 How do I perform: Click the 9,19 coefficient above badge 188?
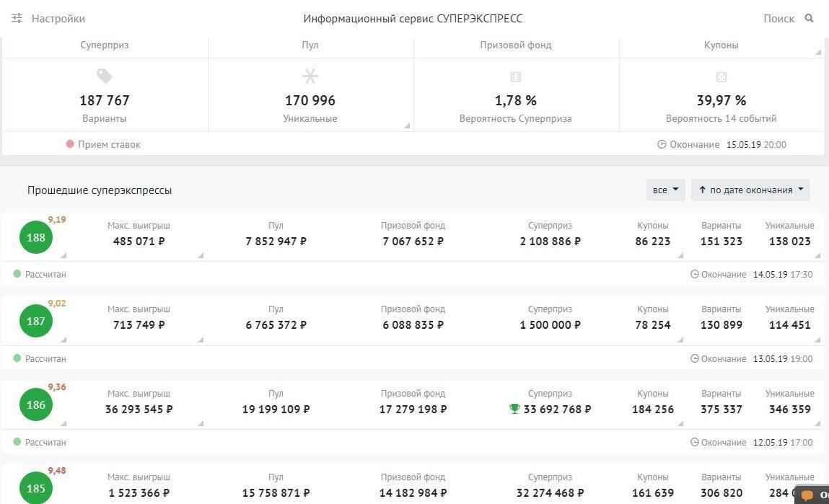point(57,220)
